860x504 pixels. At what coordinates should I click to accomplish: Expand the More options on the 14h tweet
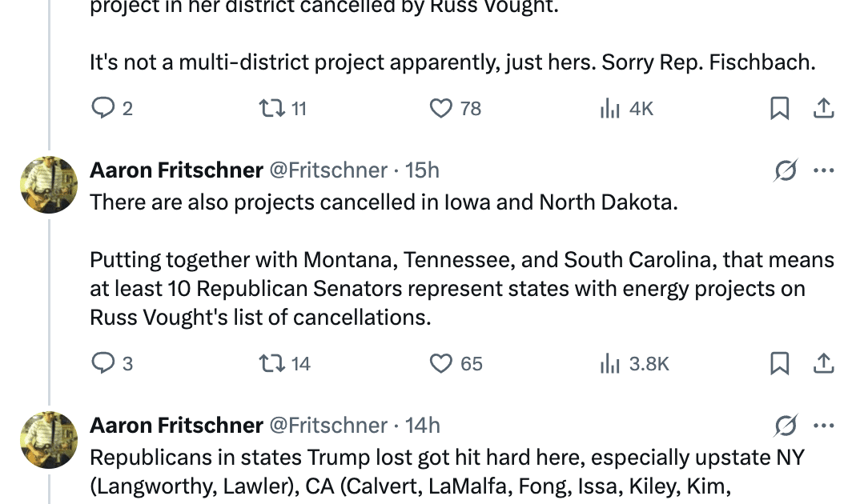pyautogui.click(x=824, y=426)
